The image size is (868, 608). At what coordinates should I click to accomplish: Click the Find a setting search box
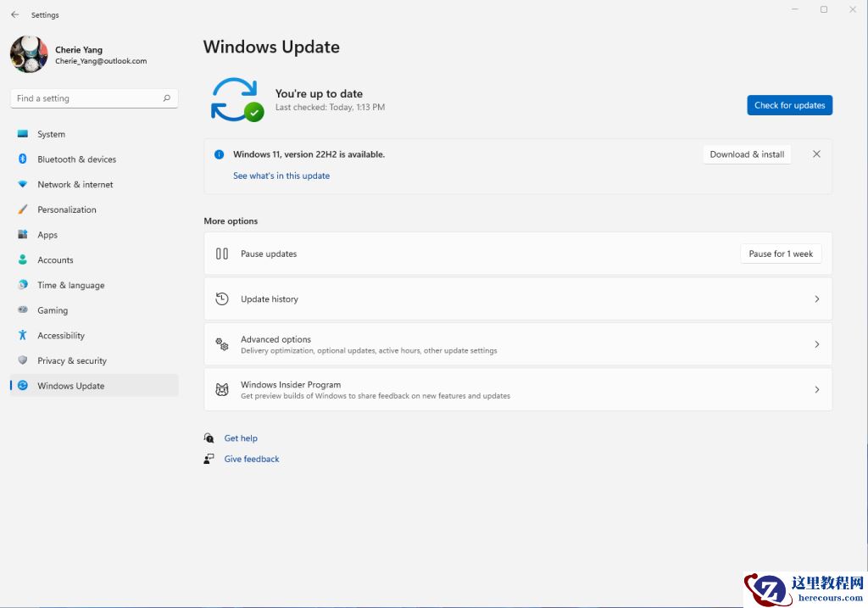click(93, 98)
